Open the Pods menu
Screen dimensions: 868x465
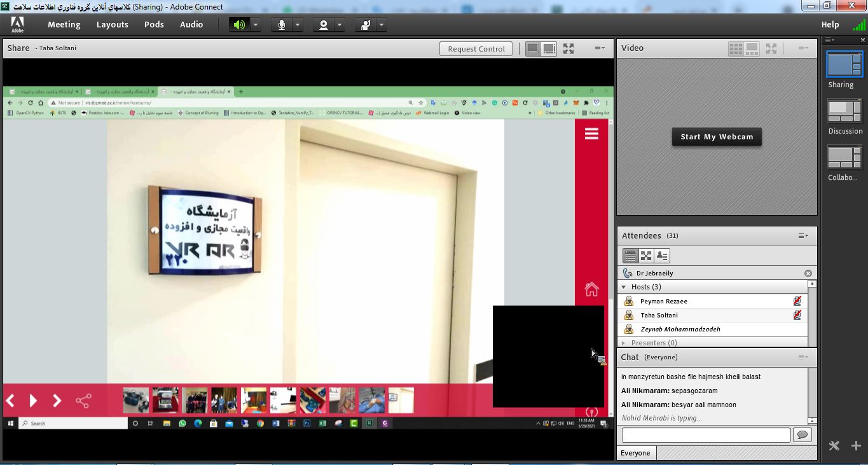click(x=154, y=25)
